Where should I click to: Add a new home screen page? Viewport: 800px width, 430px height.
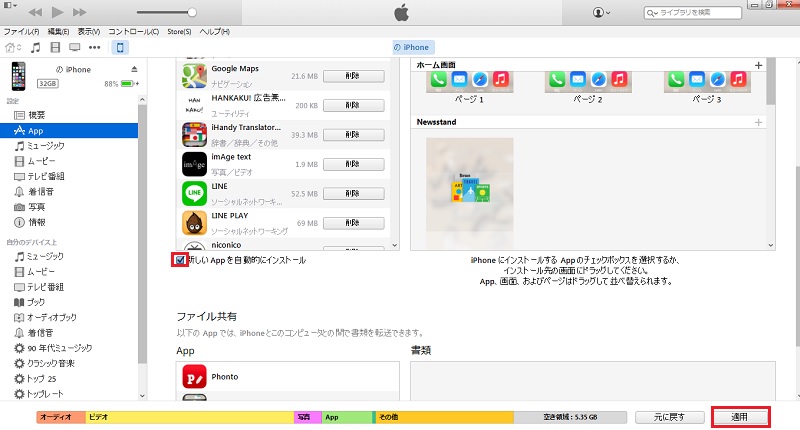[x=758, y=65]
